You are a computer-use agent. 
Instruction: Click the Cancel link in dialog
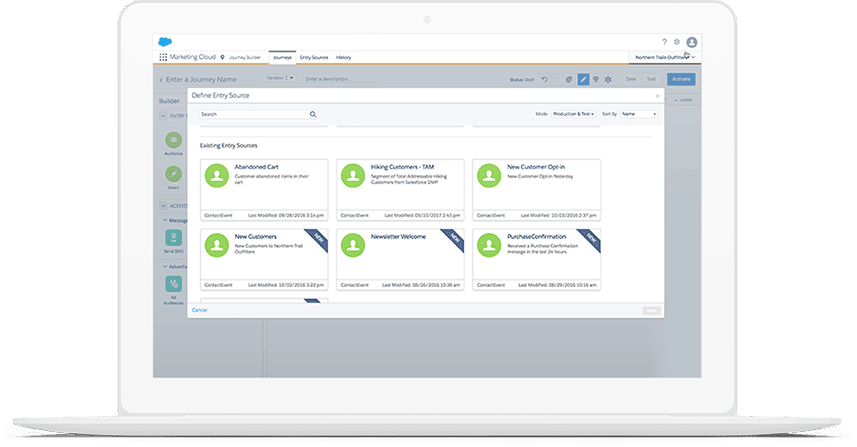(x=199, y=310)
